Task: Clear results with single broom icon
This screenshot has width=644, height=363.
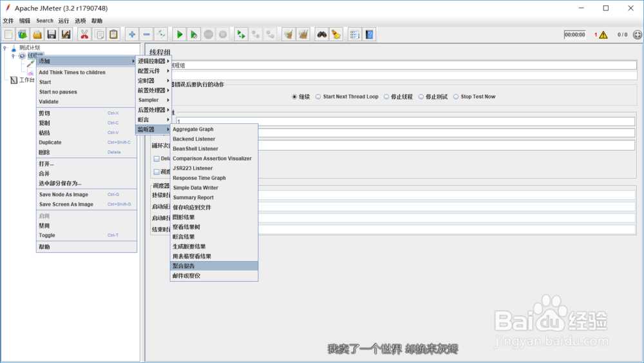Action: click(x=289, y=35)
